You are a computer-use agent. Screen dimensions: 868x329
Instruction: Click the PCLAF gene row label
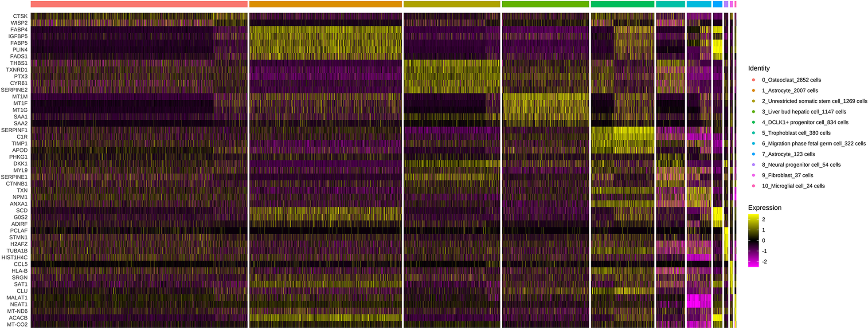[19, 231]
